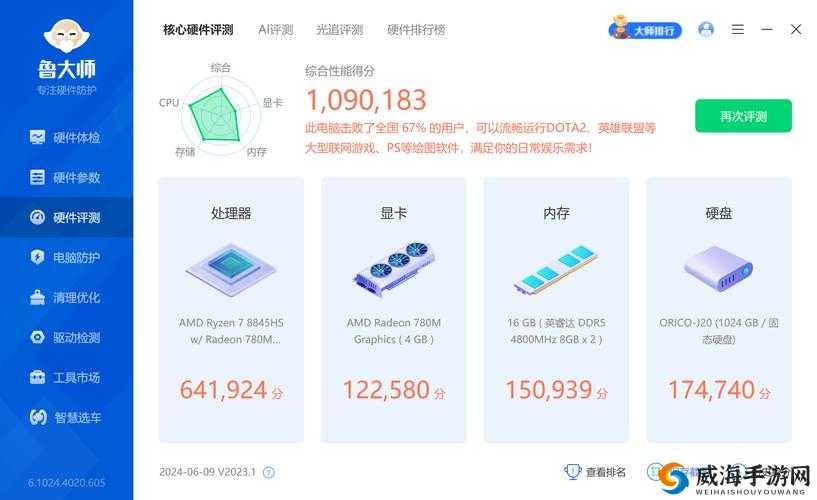
Task: Open 电脑防护 shield item
Action: [x=65, y=257]
